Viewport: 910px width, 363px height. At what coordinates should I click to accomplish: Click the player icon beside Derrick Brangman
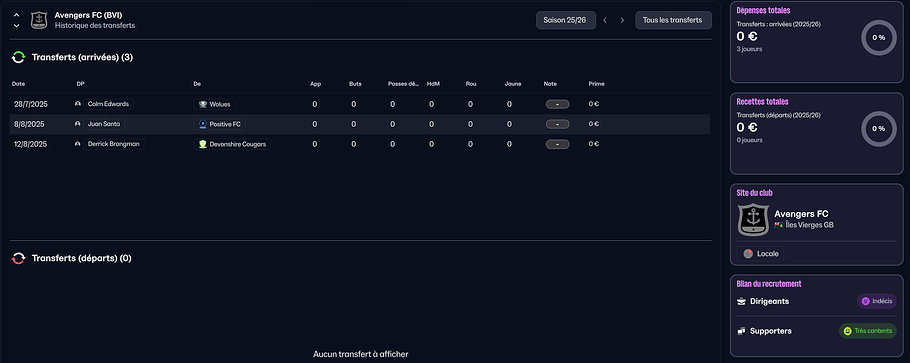[78, 144]
